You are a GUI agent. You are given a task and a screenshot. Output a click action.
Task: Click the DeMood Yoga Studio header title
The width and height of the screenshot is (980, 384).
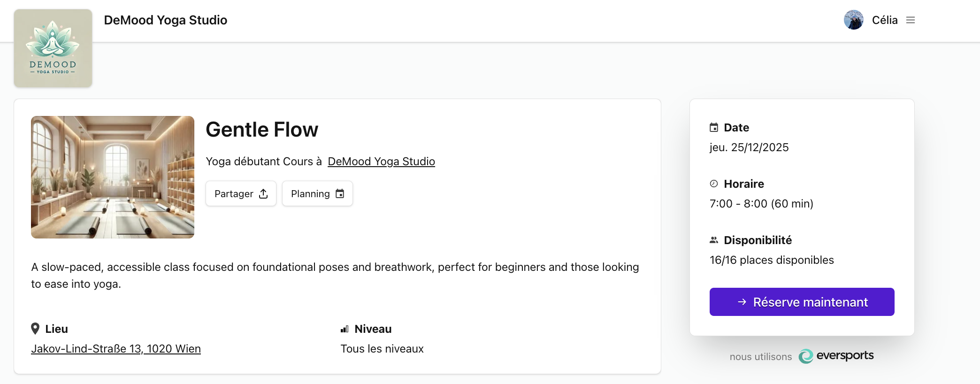pyautogui.click(x=166, y=20)
